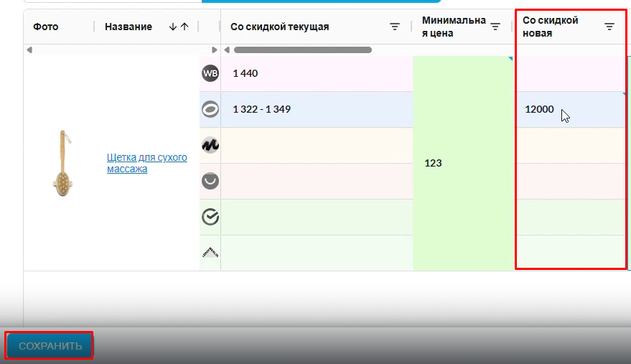Open the Щетка для сухого массажа link
The image size is (631, 364).
coord(146,163)
